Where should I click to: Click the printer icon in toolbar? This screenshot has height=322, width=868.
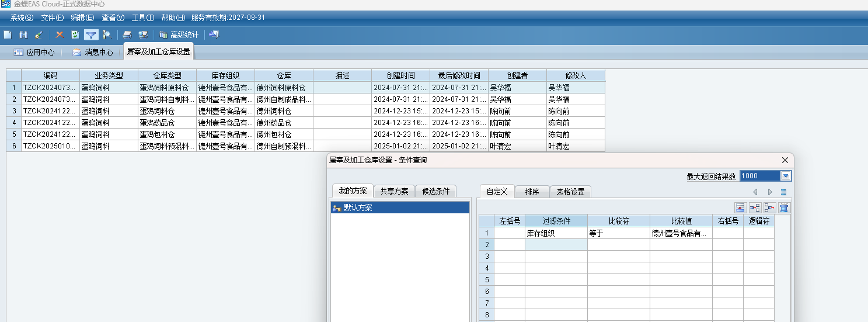point(127,34)
